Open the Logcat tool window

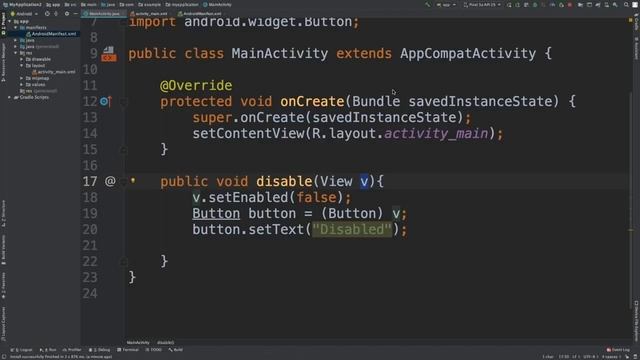[x=21, y=350]
